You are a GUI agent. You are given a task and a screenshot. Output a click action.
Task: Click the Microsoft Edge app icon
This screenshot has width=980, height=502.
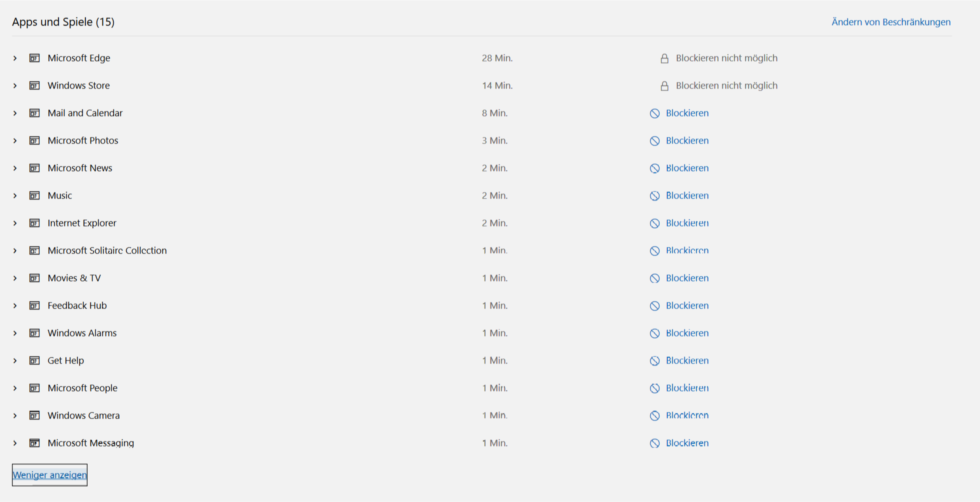(x=34, y=58)
